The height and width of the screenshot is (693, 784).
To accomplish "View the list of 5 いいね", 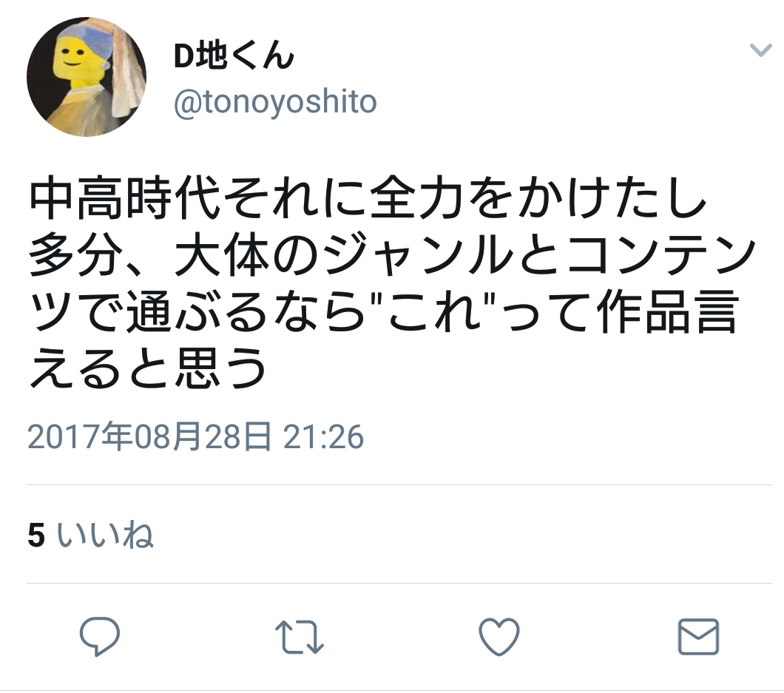I will [x=90, y=535].
